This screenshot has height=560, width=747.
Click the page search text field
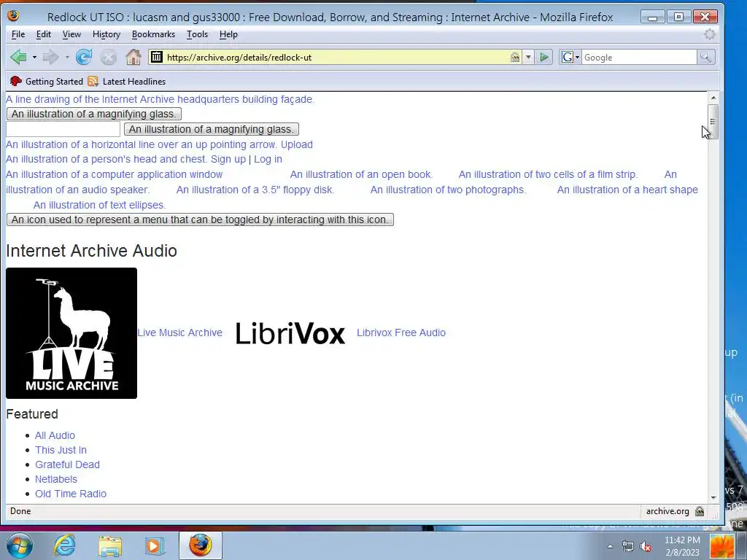point(63,129)
